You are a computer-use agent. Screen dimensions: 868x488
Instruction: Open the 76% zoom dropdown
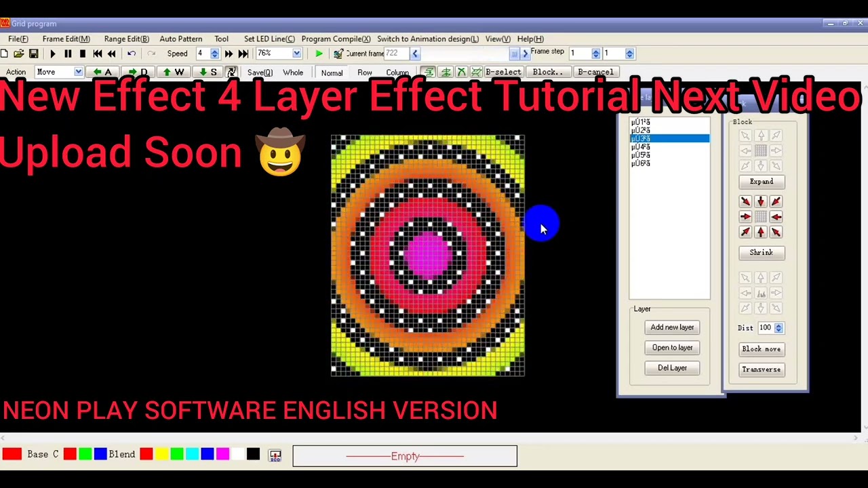(296, 54)
